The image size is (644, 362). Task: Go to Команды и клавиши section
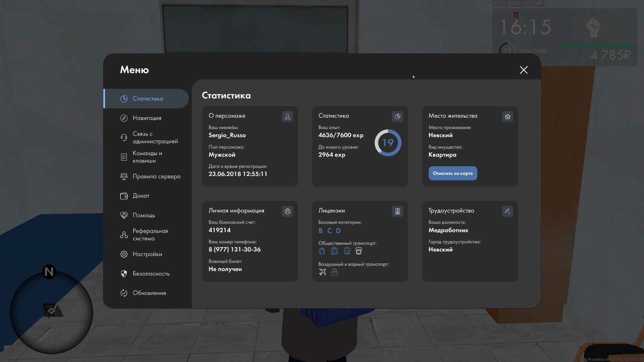coord(147,157)
